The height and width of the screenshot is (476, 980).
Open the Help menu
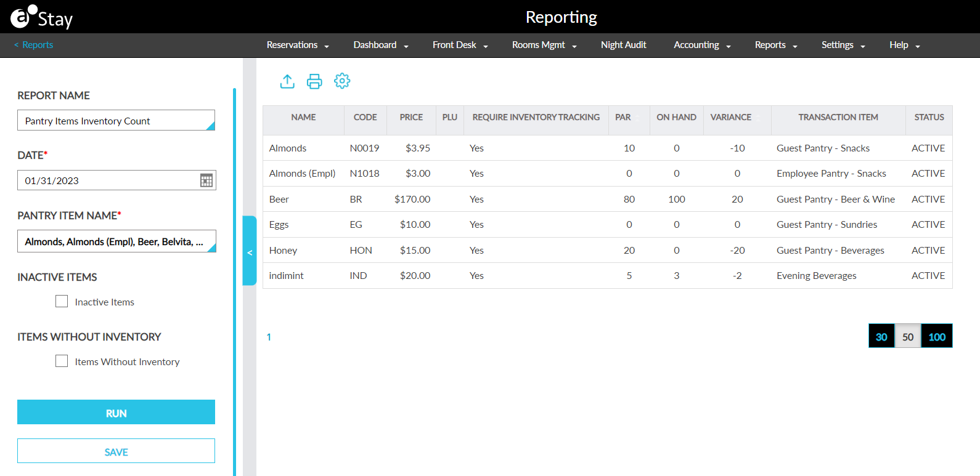(x=905, y=45)
